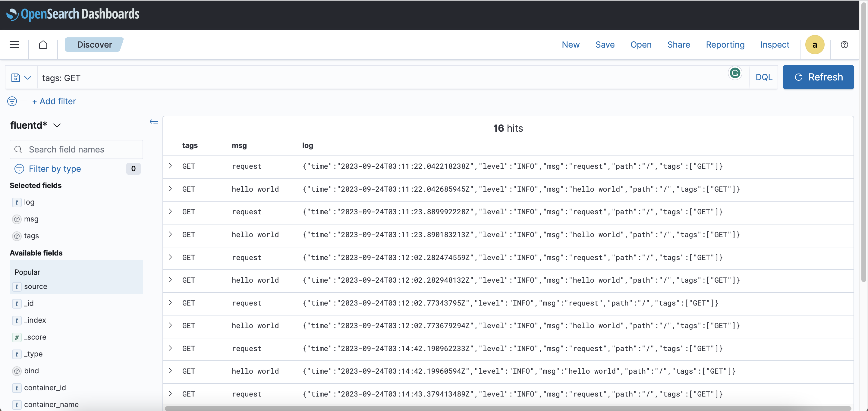Image resolution: width=868 pixels, height=411 pixels.
Task: Switch to the Discover tab
Action: coord(94,44)
